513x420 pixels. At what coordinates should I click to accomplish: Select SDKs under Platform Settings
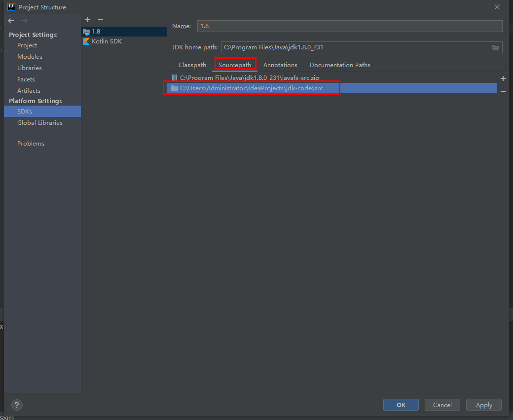(42, 112)
